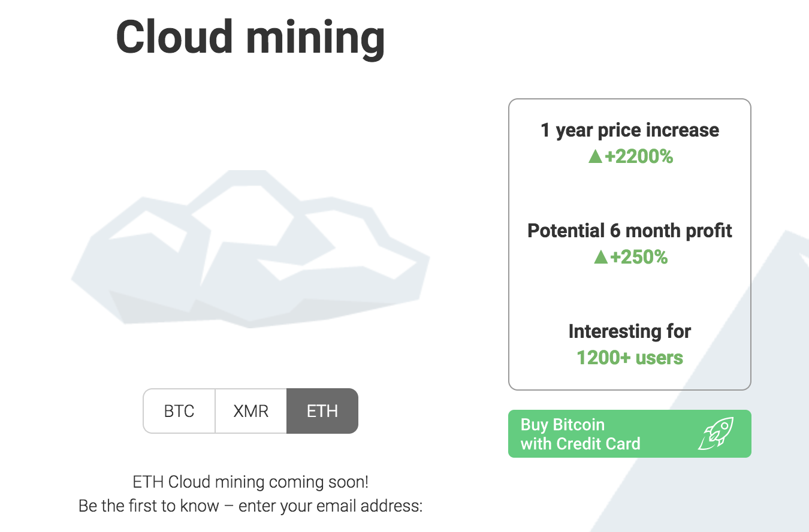Click the Interesting for label
The height and width of the screenshot is (532, 809).
tap(630, 331)
